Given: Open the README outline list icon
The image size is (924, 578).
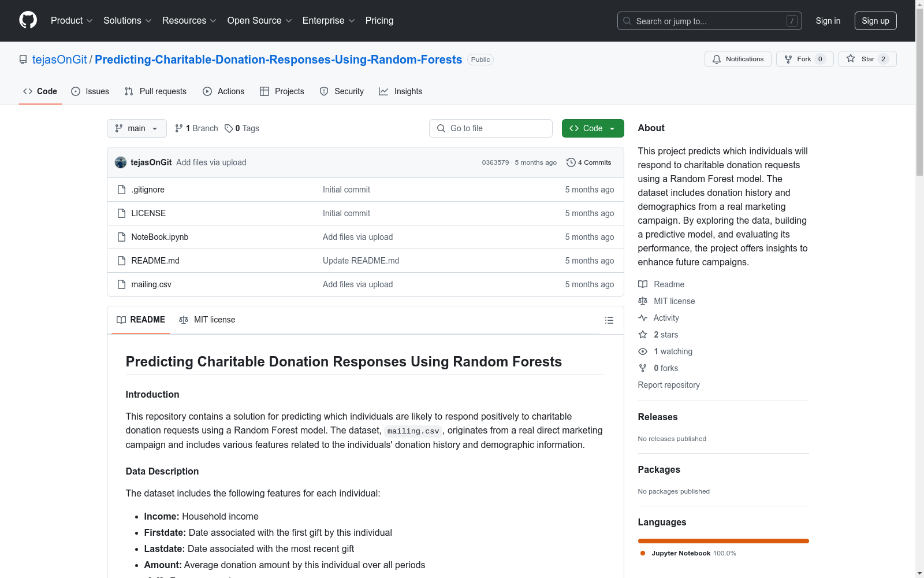Looking at the screenshot, I should pyautogui.click(x=609, y=320).
